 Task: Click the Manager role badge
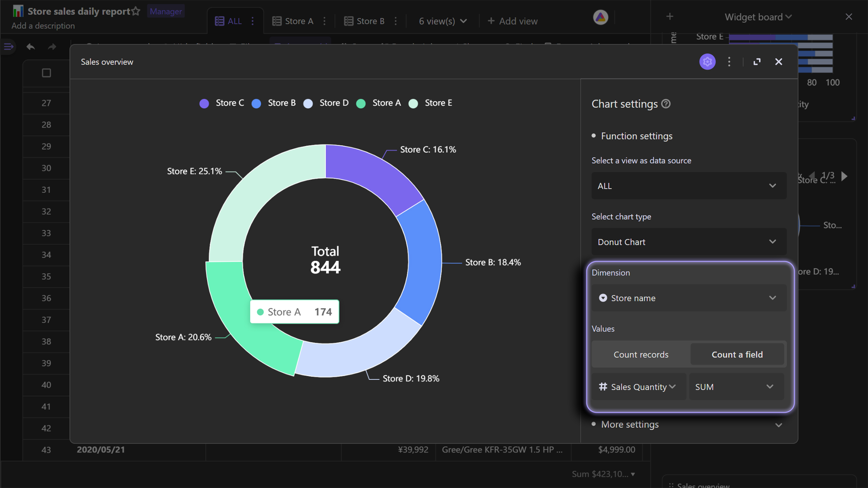pyautogui.click(x=166, y=11)
